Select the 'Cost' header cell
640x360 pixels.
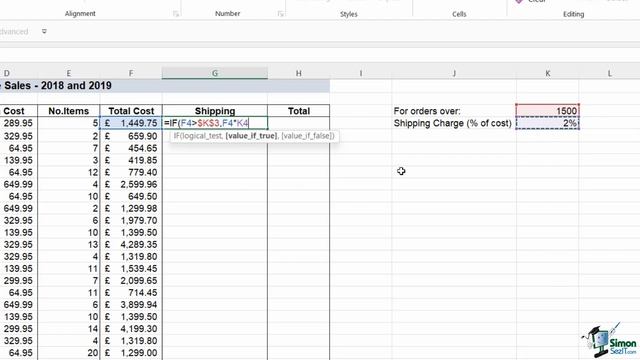coord(19,111)
